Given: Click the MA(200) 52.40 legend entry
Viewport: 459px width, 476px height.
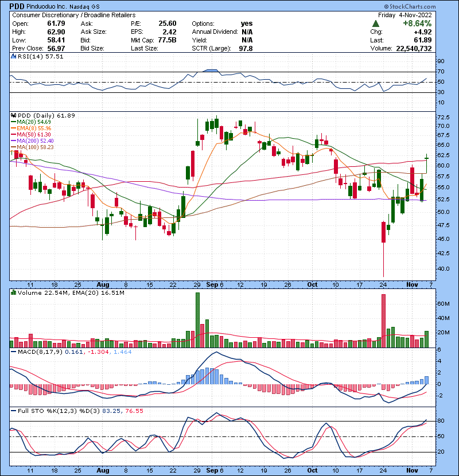Looking at the screenshot, I should tap(35, 141).
